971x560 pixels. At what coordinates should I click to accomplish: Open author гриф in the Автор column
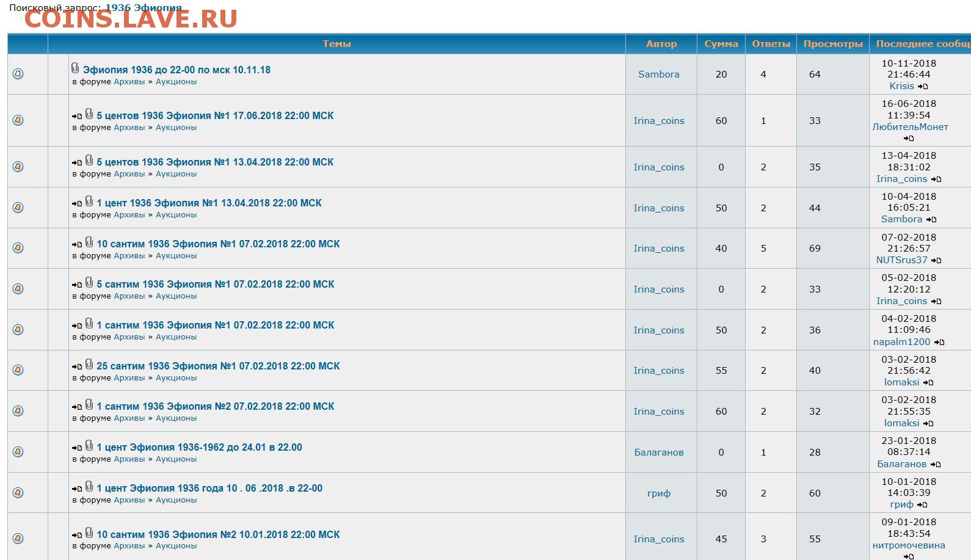tap(659, 493)
